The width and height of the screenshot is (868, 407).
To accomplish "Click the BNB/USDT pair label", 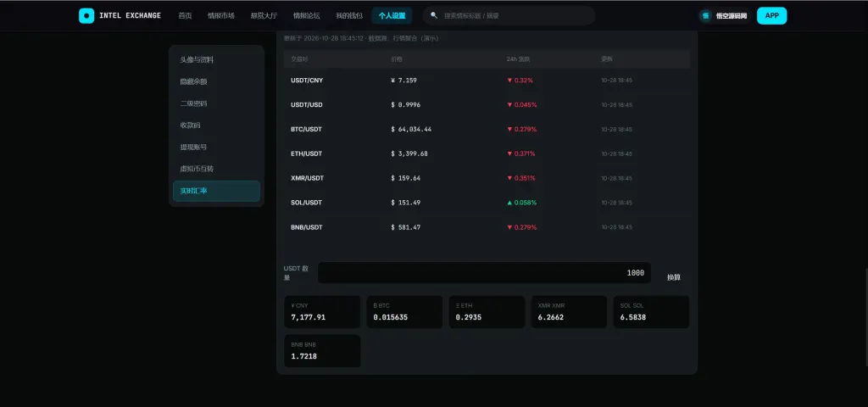I will [x=307, y=227].
